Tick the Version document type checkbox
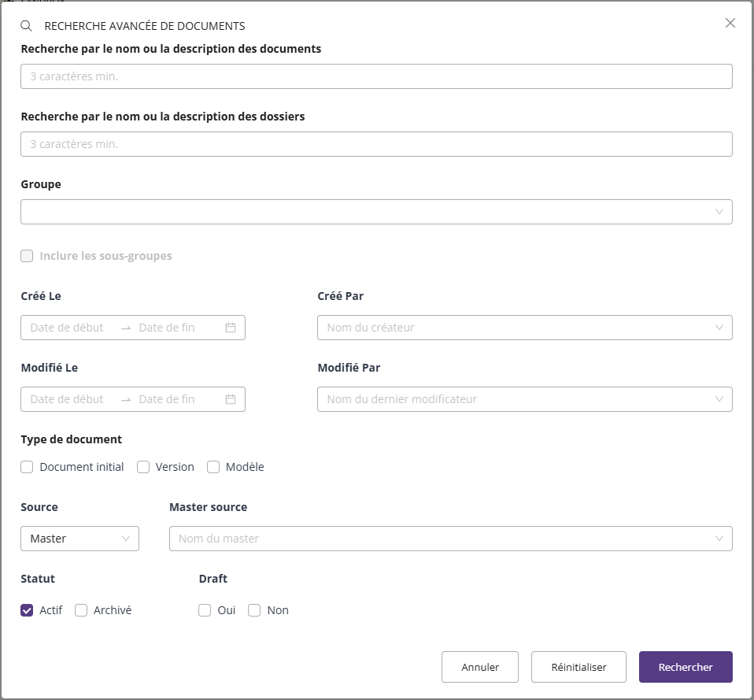 click(143, 467)
